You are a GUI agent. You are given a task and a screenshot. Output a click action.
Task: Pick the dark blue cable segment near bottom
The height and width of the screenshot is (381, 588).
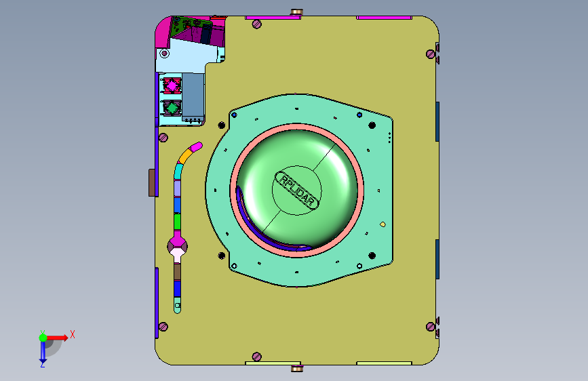[x=177, y=289]
